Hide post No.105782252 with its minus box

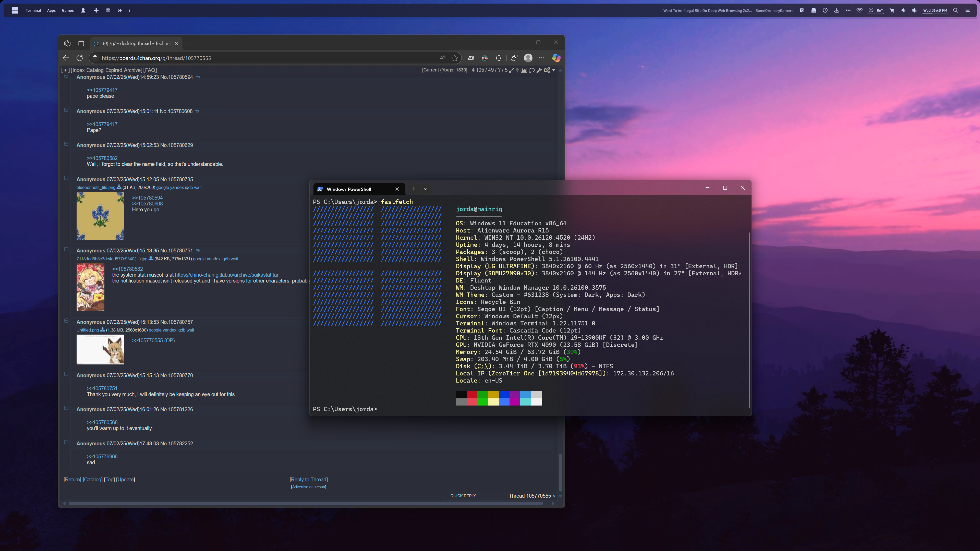click(66, 442)
